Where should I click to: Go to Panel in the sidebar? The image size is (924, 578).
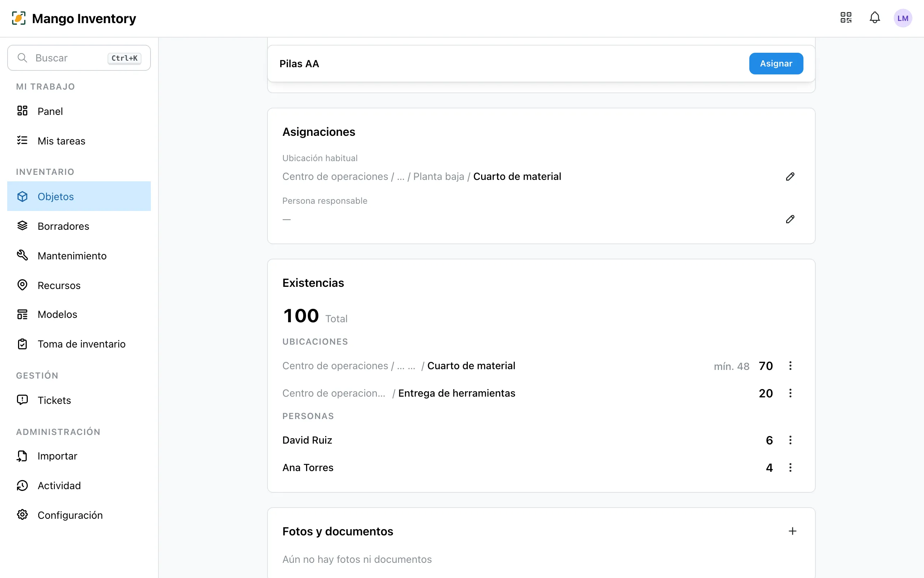[x=79, y=111]
